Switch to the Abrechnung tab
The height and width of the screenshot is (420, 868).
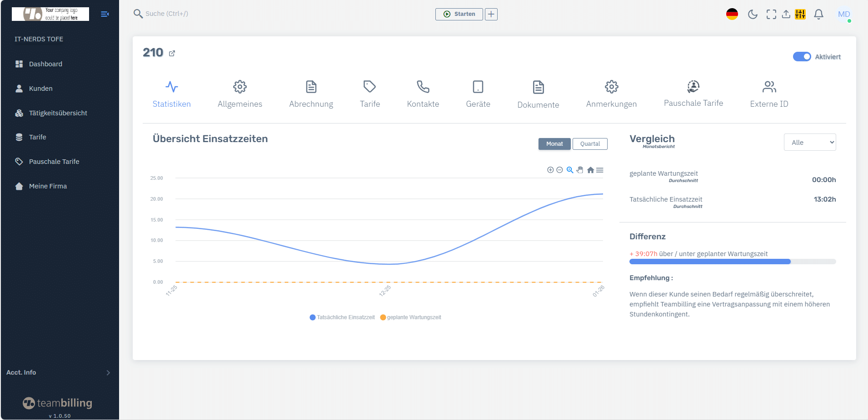[311, 94]
